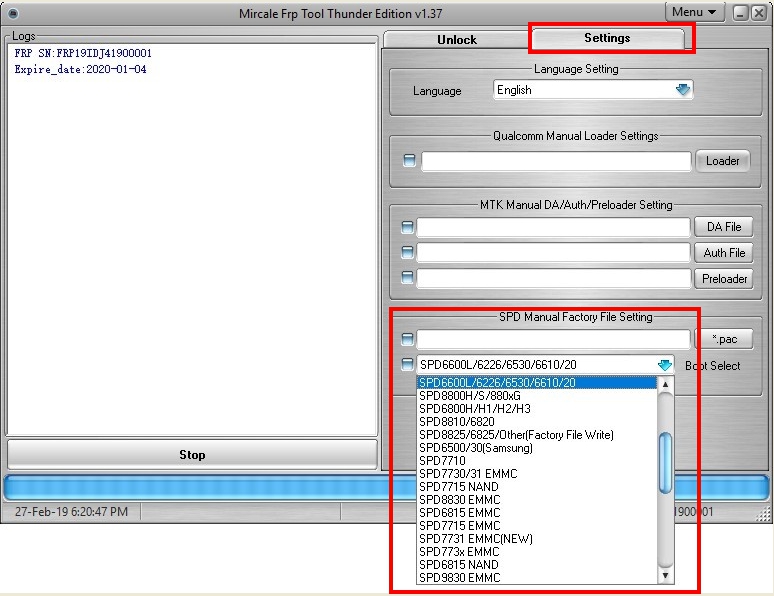
Task: Select SPD8800H/S/880xG in the list
Action: tap(537, 396)
